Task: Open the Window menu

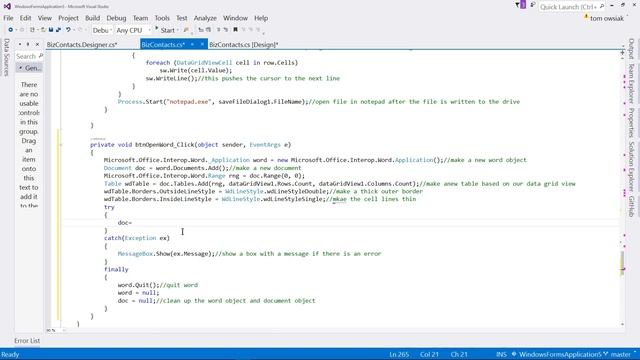Action: tap(235, 18)
